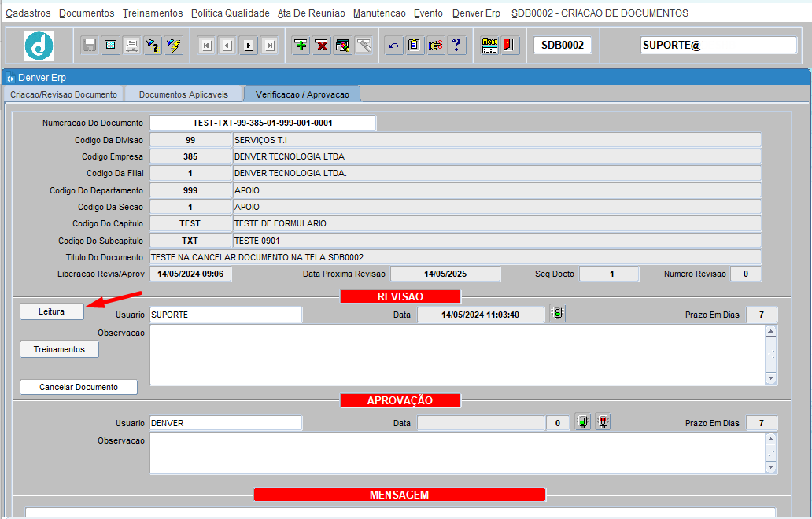Viewport: 812px width, 519px height.
Task: Open help with the question mark icon
Action: [x=456, y=46]
